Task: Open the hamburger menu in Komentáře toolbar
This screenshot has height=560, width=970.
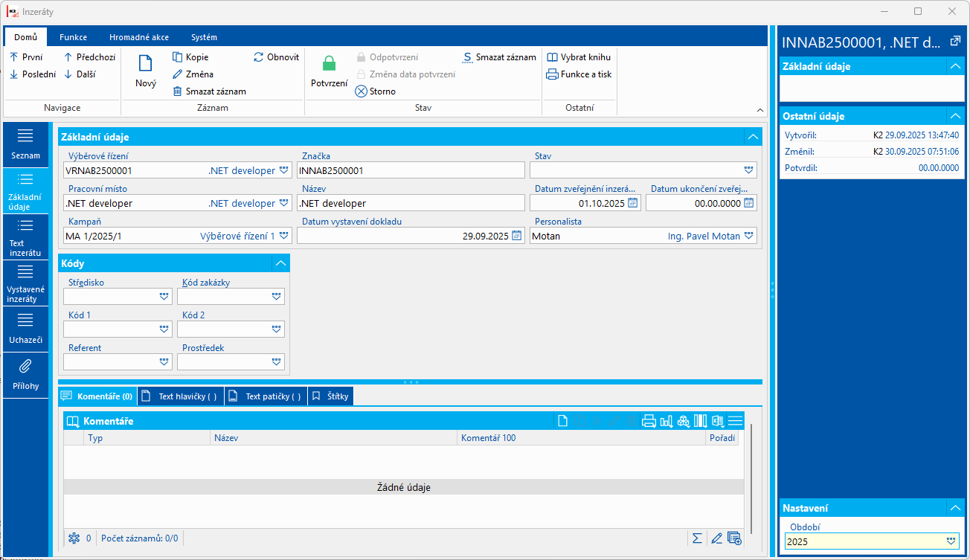Action: (x=736, y=421)
